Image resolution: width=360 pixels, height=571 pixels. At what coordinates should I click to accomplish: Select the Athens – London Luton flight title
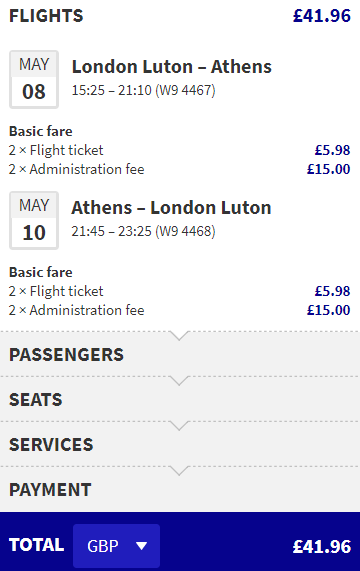171,208
